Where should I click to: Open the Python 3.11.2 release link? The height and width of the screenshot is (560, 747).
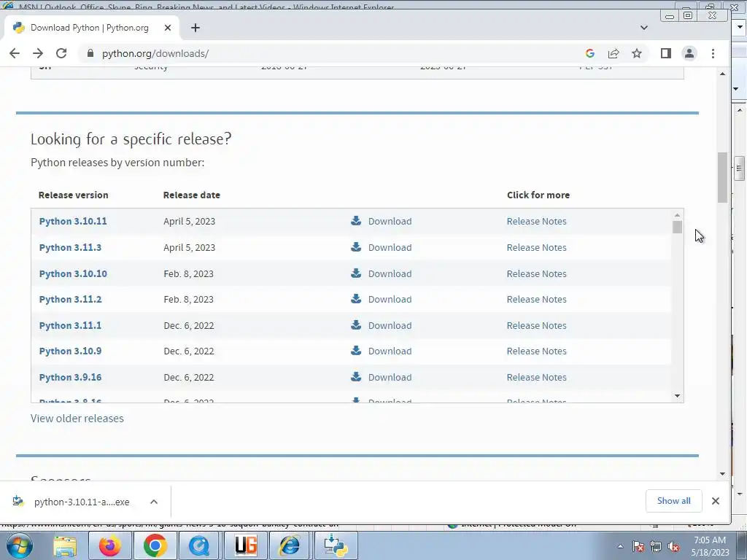pyautogui.click(x=70, y=300)
